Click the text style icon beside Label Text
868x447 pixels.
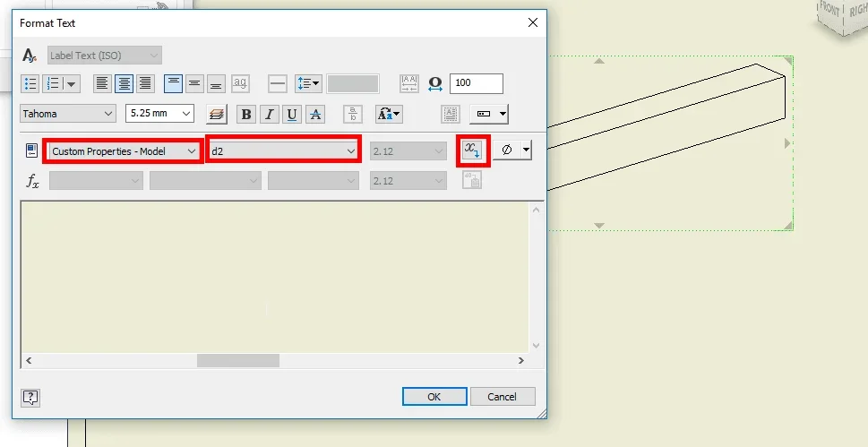[x=30, y=56]
